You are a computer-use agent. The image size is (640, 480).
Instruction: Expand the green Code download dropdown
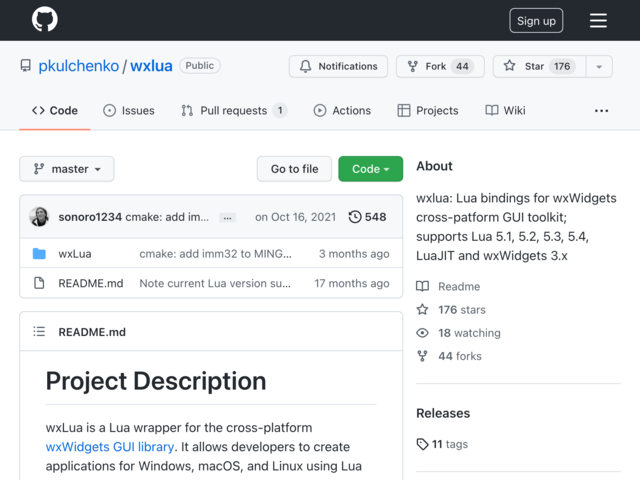pos(370,169)
